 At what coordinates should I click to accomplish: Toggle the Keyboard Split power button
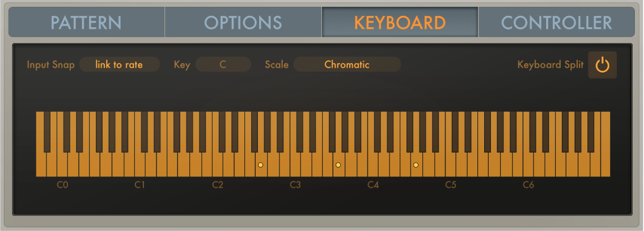(x=602, y=65)
